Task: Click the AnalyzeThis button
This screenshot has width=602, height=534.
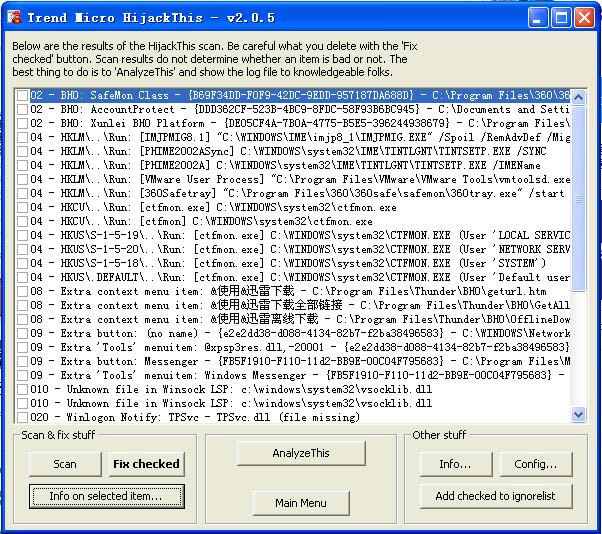Action: point(301,453)
